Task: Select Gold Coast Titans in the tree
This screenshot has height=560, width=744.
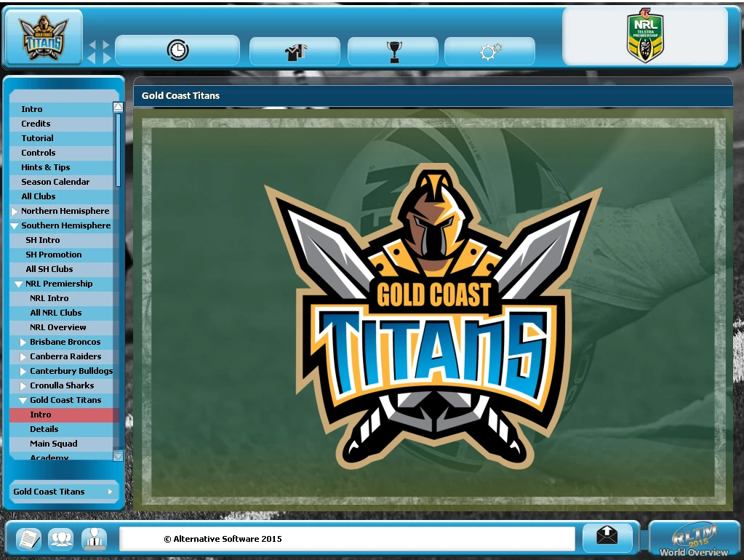Action: (65, 400)
